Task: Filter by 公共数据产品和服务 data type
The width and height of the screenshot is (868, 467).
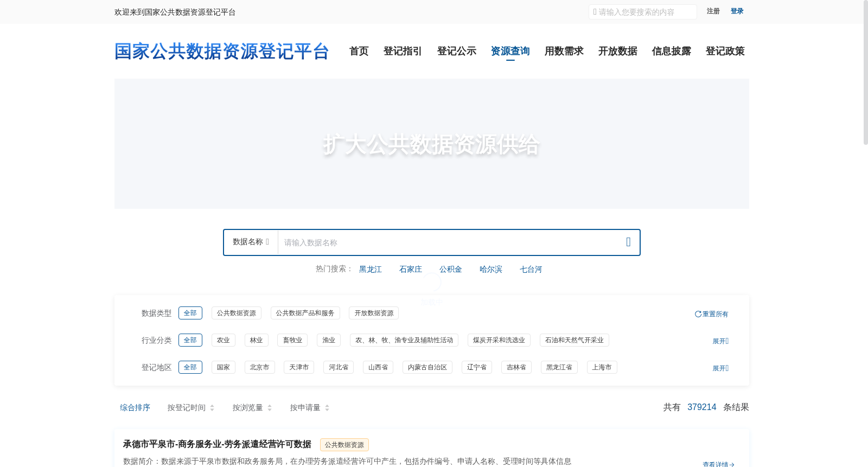Action: (305, 313)
